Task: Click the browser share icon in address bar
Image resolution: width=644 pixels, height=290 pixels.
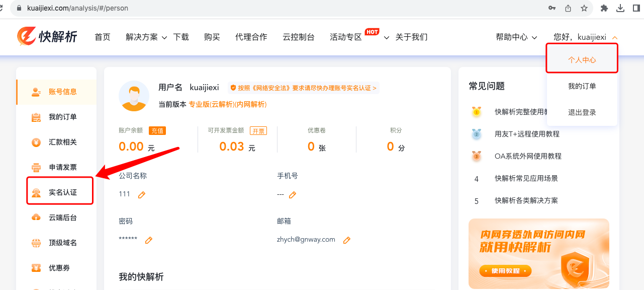Action: pos(568,8)
